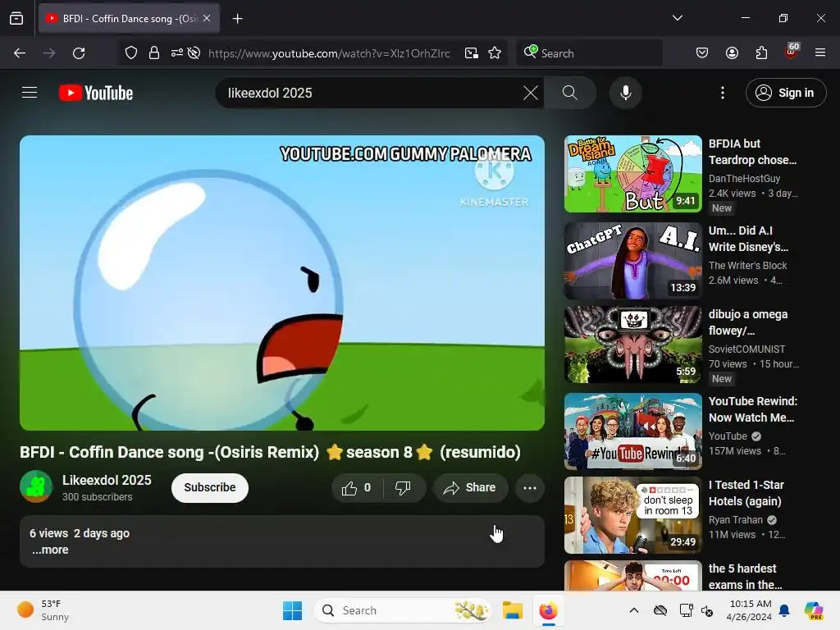Share the Coffin Dance video
Screen dimensions: 840x630
pyautogui.click(x=470, y=487)
